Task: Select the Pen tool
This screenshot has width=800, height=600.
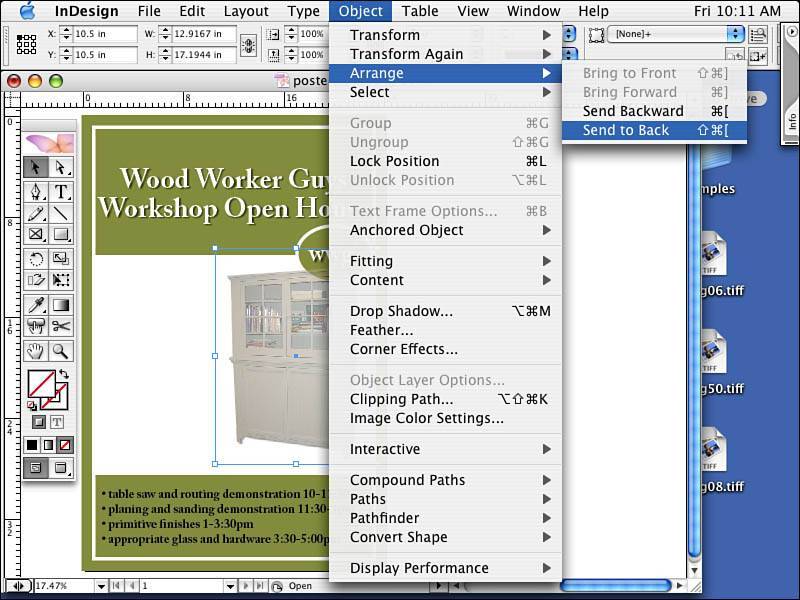Action: 37,191
